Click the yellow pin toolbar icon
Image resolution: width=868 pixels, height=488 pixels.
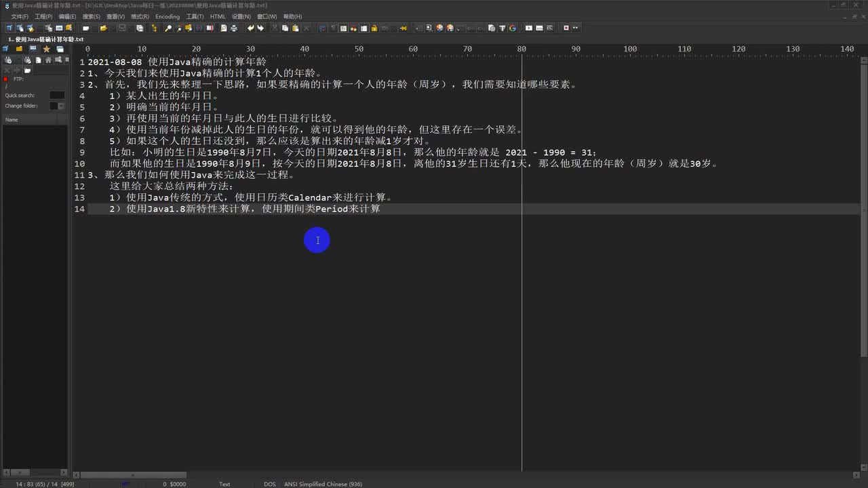(x=403, y=28)
